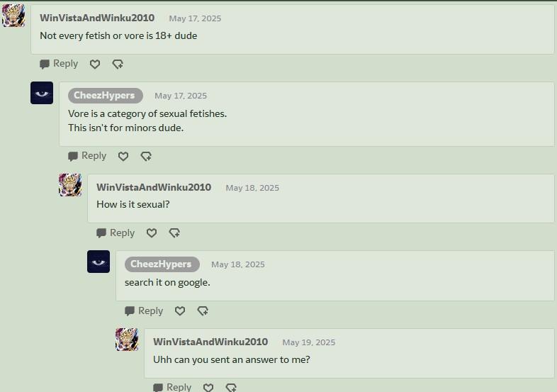Open WinVistaAndWinku2010 profile from top comment
557x392 pixels.
[97, 18]
